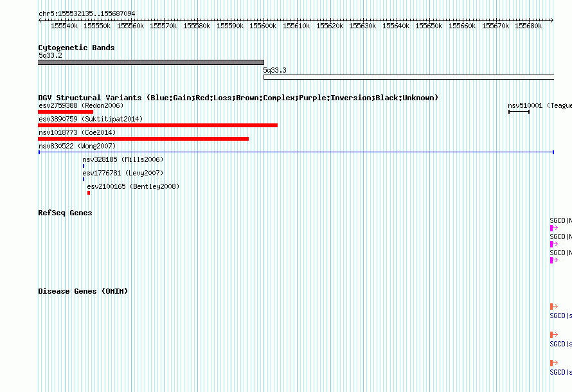Click the second SGCD RefSeq gene label
This screenshot has width=572, height=392.
[x=560, y=236]
